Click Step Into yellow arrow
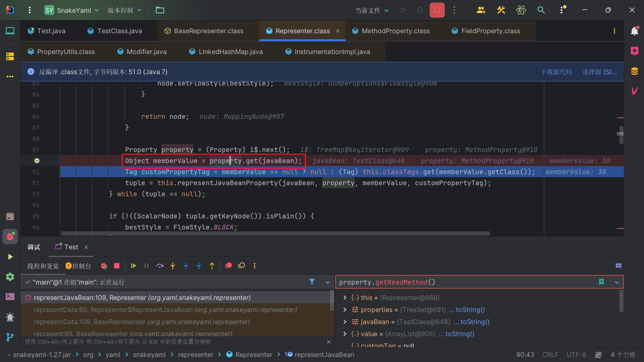The height and width of the screenshot is (362, 644). coord(173,266)
